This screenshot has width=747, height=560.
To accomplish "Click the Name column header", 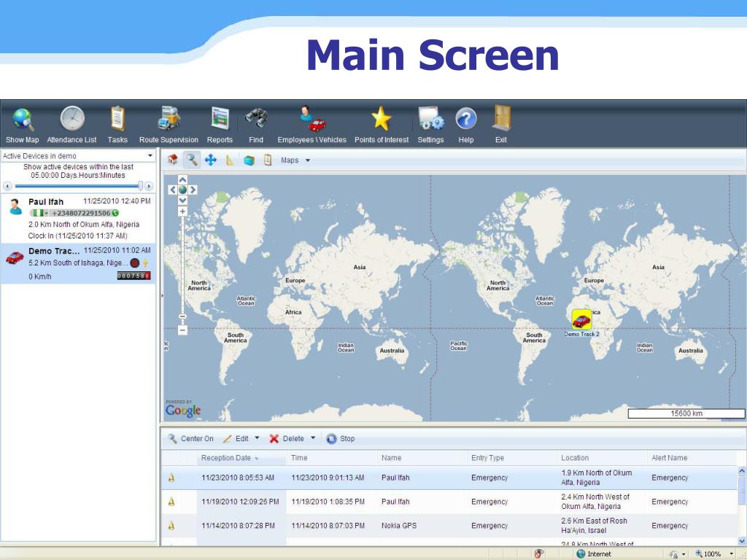I will coord(422,458).
